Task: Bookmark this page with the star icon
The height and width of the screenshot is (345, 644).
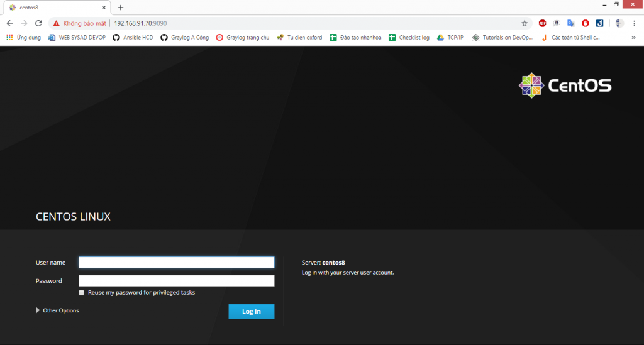Action: click(x=525, y=23)
